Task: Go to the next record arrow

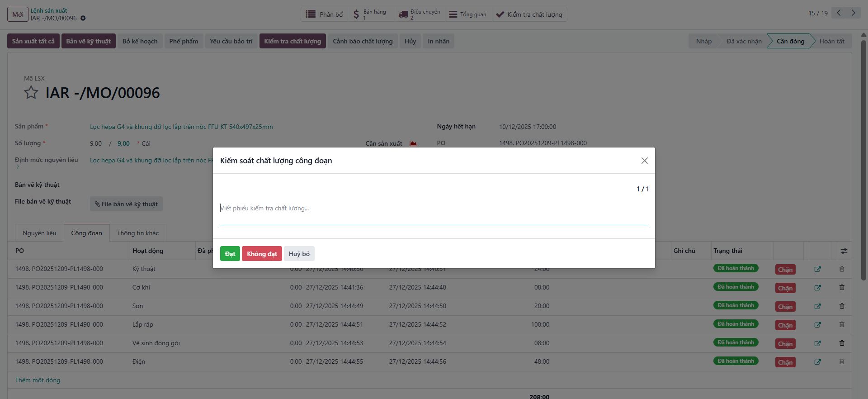Action: [x=853, y=13]
